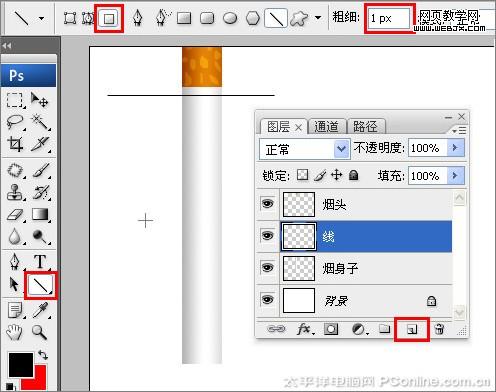Select the Pen tool in toolbox
The width and height of the screenshot is (496, 392).
coord(15,261)
